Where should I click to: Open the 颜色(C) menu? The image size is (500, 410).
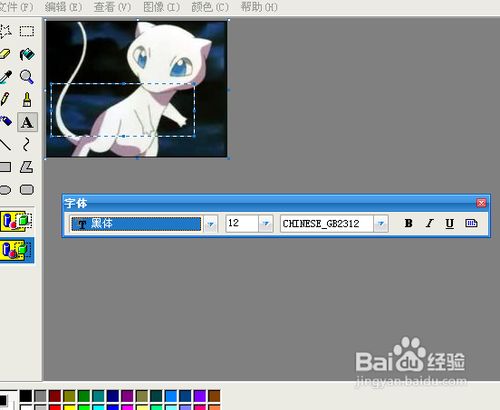[210, 7]
